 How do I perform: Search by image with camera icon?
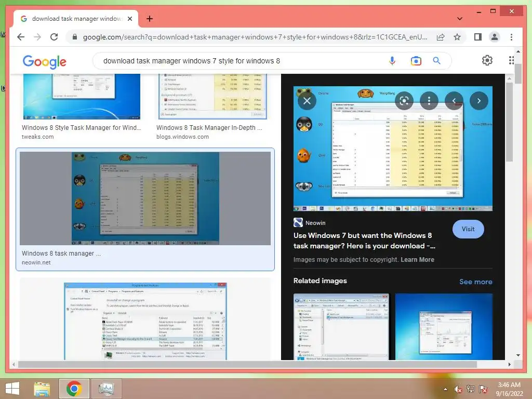pyautogui.click(x=416, y=61)
